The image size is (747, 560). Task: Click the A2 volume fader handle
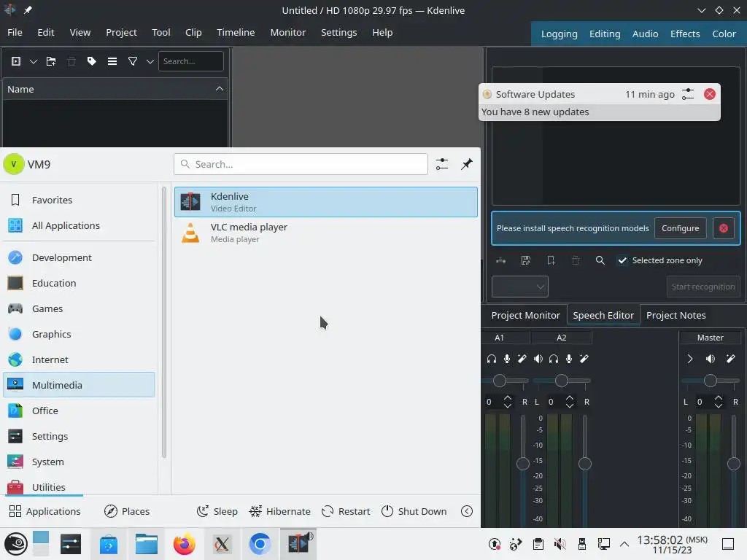(x=585, y=464)
